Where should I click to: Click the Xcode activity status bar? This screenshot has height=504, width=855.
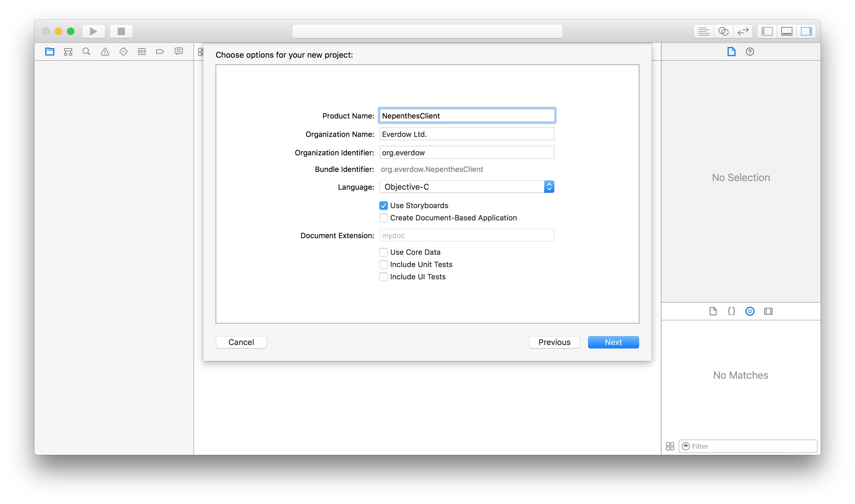click(427, 31)
